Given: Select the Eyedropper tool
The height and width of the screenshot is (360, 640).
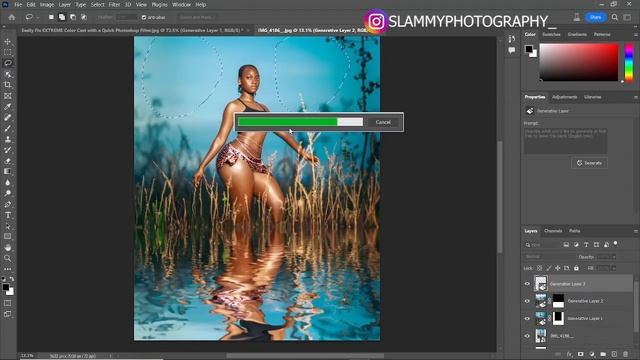Looking at the screenshot, I should 8,107.
